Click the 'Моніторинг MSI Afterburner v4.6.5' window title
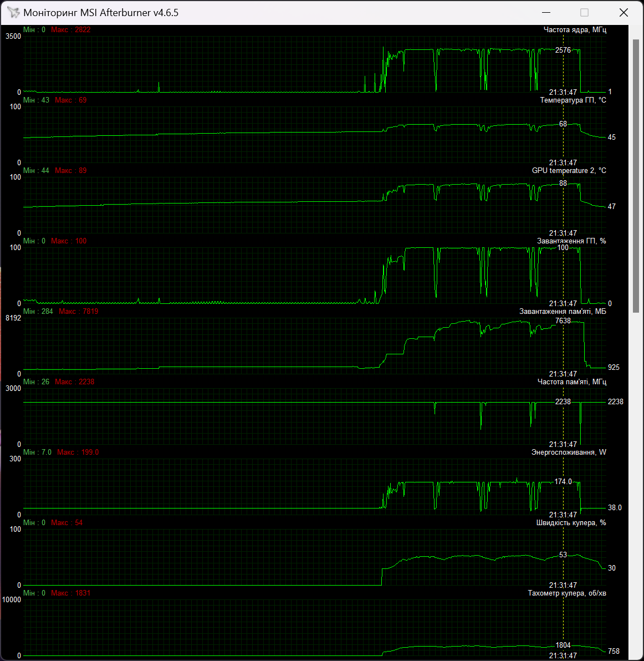This screenshot has height=661, width=644. coord(101,13)
